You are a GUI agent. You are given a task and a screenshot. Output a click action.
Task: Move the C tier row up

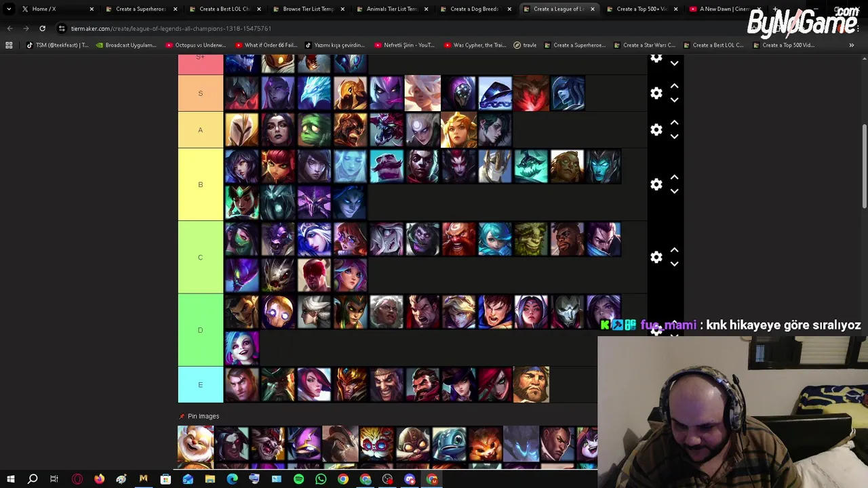click(x=674, y=250)
